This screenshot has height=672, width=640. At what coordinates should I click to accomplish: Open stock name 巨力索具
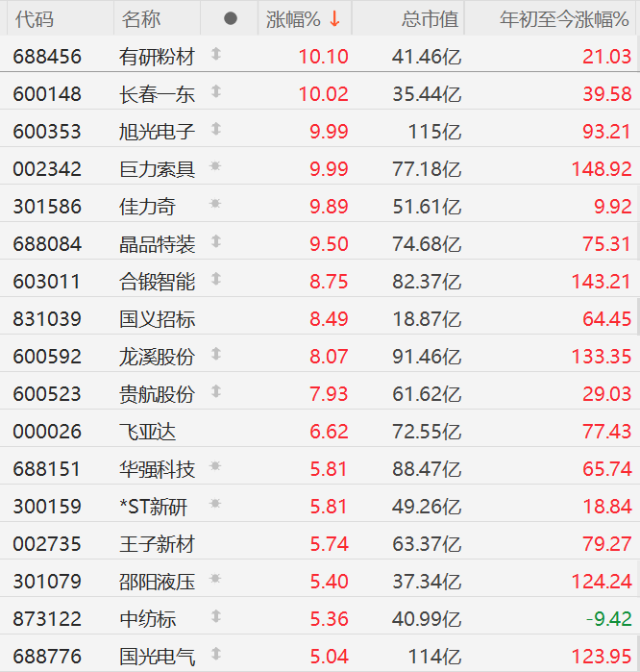point(157,169)
